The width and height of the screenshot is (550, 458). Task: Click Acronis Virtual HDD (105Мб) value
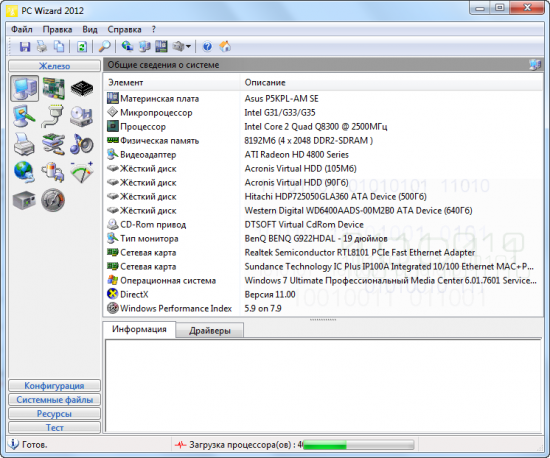tap(300, 169)
